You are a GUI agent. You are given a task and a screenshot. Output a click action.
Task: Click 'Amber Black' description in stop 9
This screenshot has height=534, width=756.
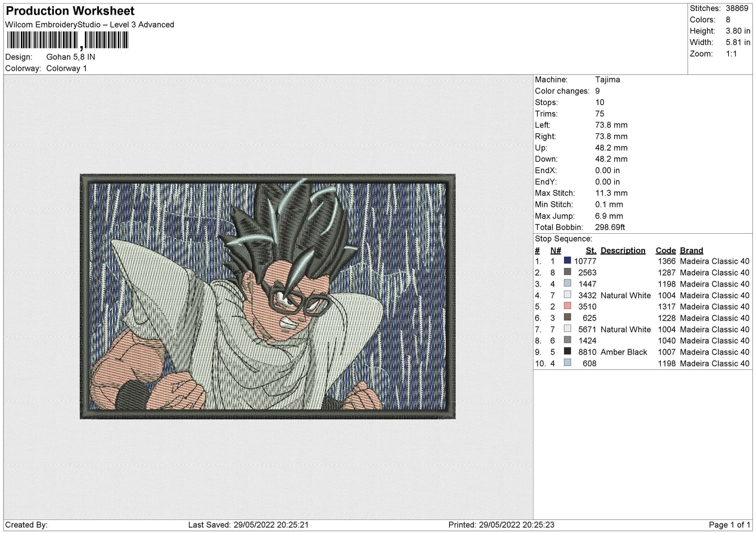tap(624, 352)
